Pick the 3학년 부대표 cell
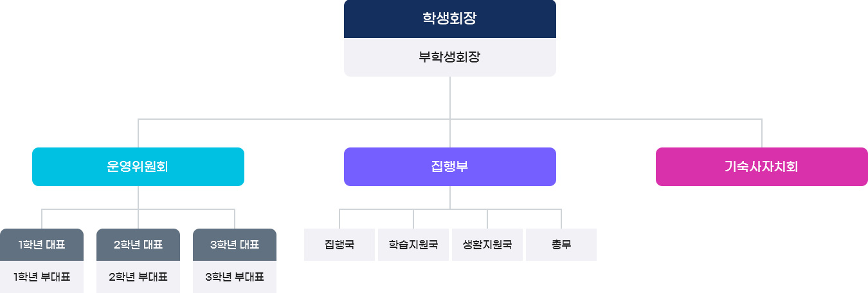This screenshot has width=868, height=293. click(x=235, y=278)
